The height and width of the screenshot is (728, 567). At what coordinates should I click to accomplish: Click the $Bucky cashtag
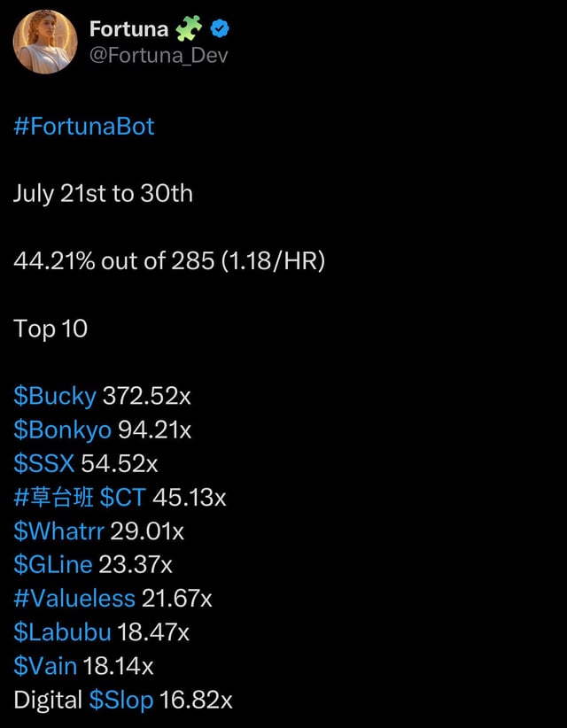[55, 395]
